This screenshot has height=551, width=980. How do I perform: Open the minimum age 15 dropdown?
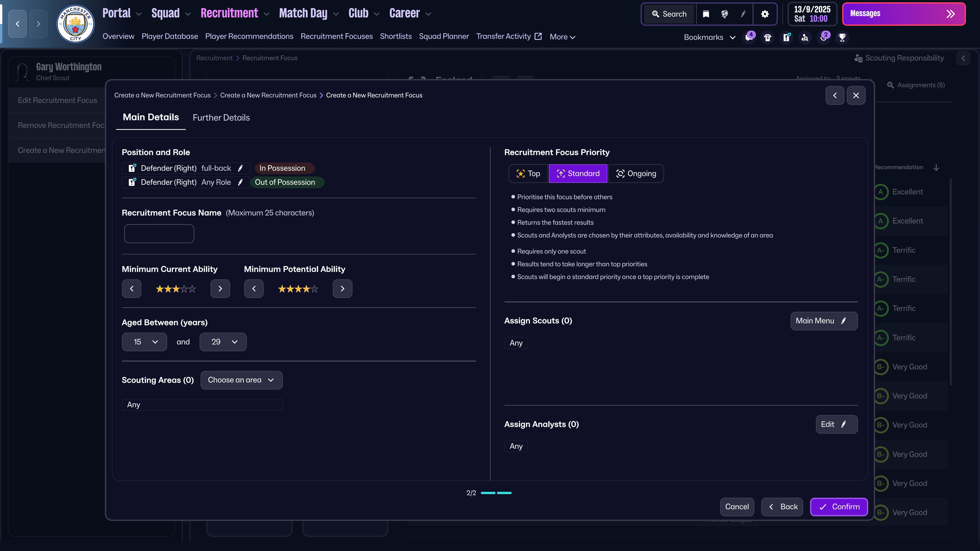[144, 342]
